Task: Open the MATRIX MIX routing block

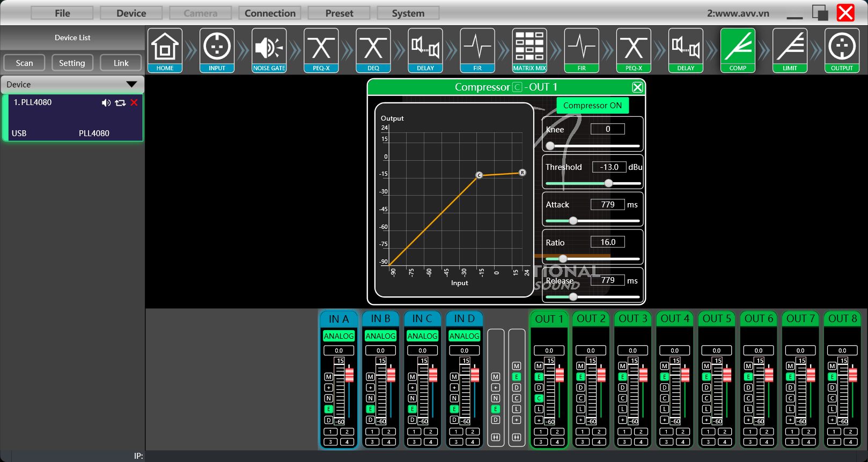Action: pyautogui.click(x=529, y=50)
